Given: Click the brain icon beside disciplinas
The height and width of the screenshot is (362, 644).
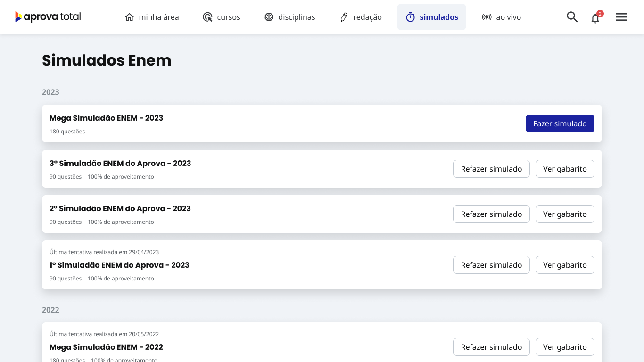Looking at the screenshot, I should point(269,17).
